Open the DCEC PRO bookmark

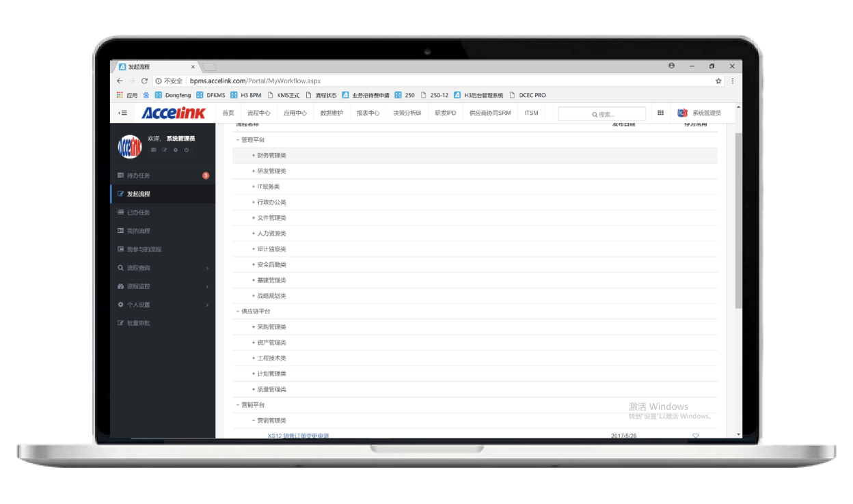click(x=528, y=96)
